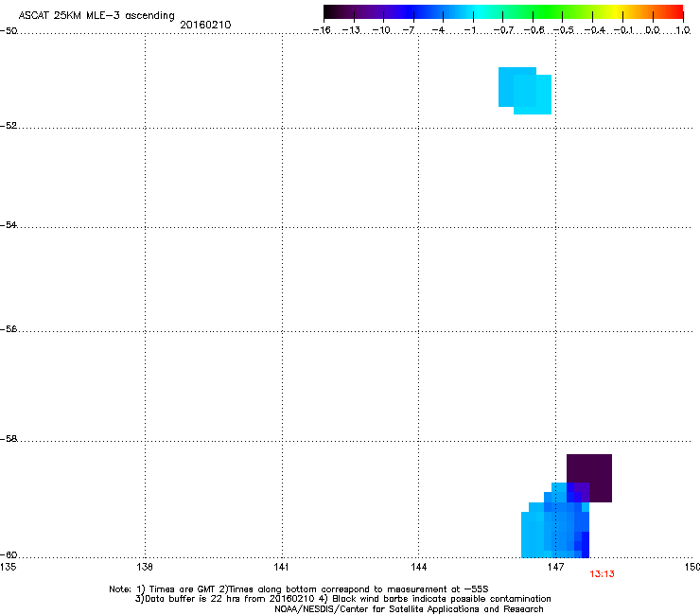Image resolution: width=700 pixels, height=615 pixels.
Task: Click the -0.1 colorbar tick label
Action: [x=623, y=30]
